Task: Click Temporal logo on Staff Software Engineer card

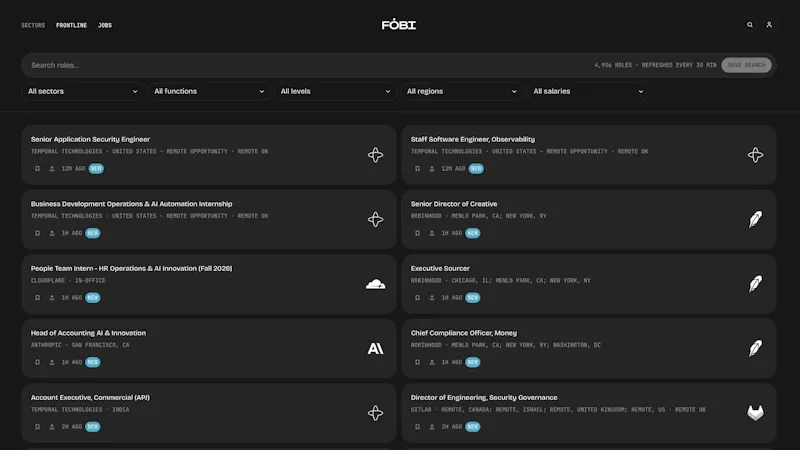Action: tap(756, 155)
